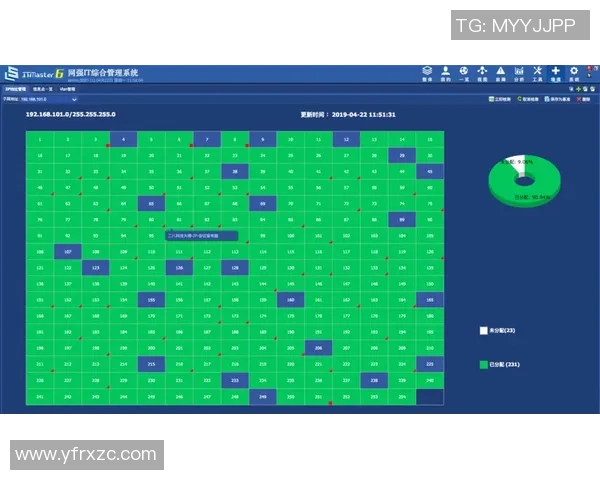Click the red 删除 delete button
The image size is (600, 480).
click(x=585, y=100)
